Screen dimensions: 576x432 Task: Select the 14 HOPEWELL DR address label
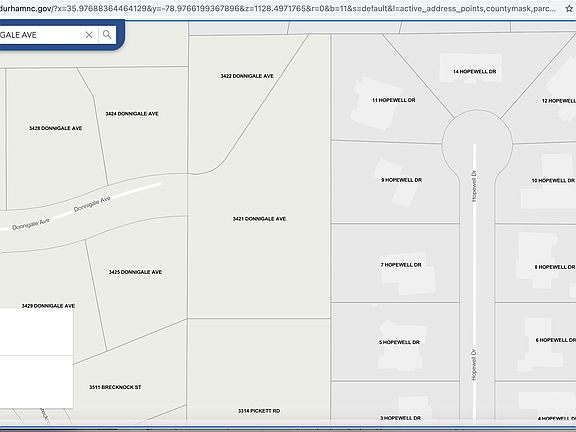click(475, 72)
